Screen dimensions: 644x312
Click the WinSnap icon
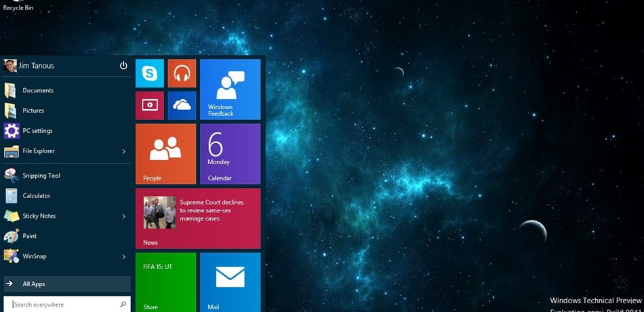click(x=11, y=256)
